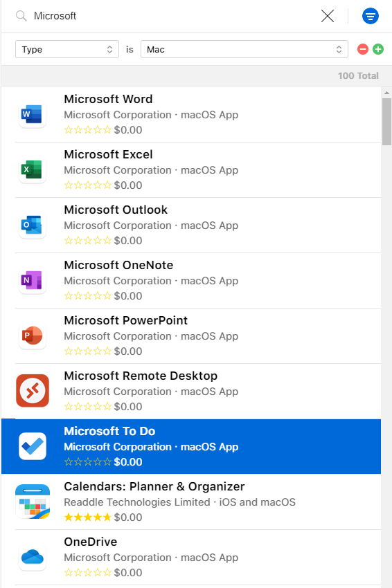Viewport: 392px width, 588px height.
Task: Click the Microsoft OneNote app icon
Action: click(33, 280)
